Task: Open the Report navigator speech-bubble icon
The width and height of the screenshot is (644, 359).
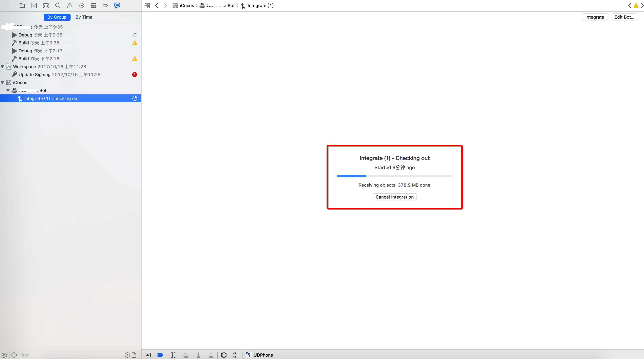Action: (x=117, y=6)
